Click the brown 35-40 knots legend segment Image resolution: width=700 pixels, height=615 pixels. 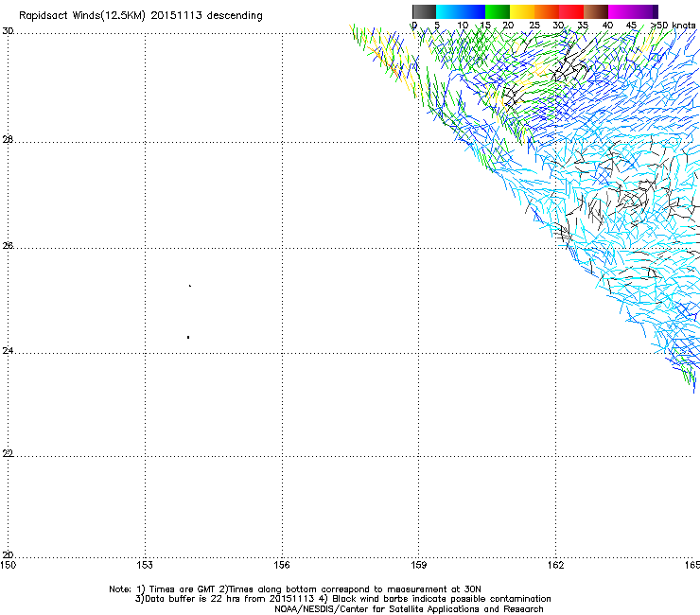[596, 11]
